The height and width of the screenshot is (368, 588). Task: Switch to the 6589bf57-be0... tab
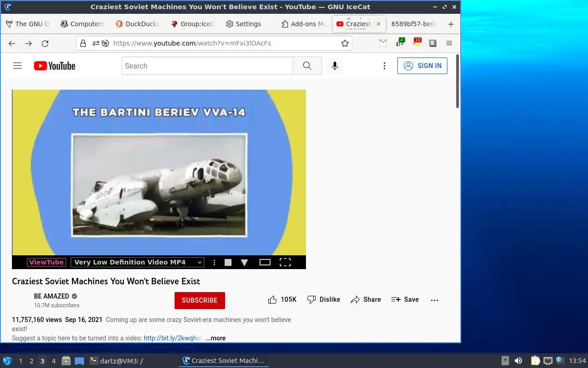tap(414, 24)
